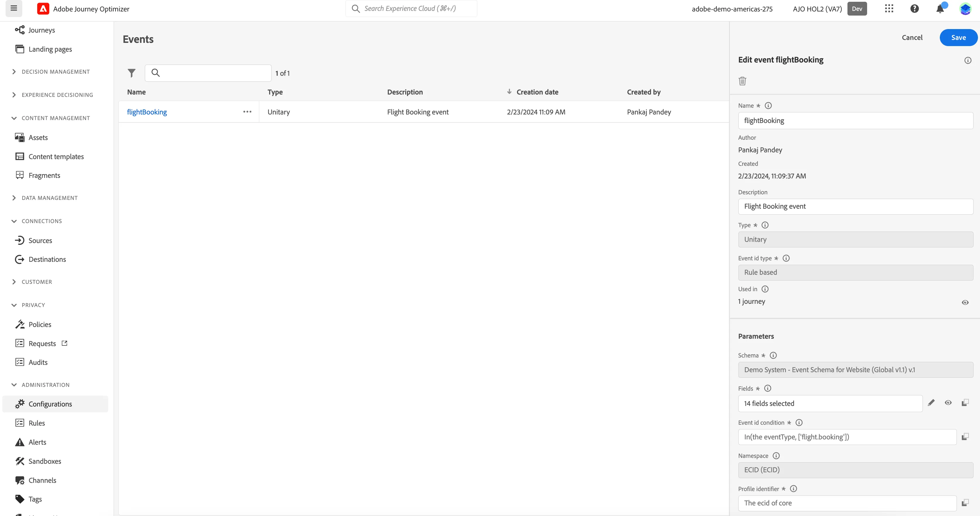Image resolution: width=980 pixels, height=516 pixels.
Task: Open more actions for flightBooking row
Action: click(x=247, y=112)
